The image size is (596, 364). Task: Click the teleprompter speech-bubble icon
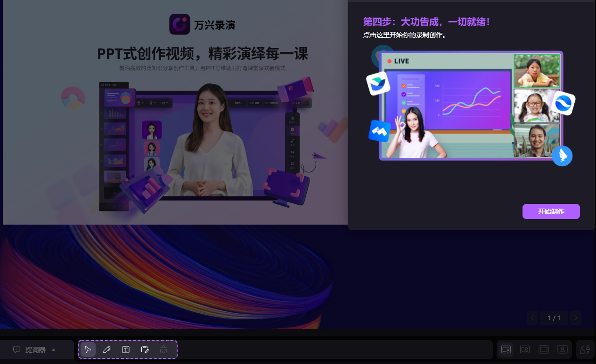click(16, 349)
